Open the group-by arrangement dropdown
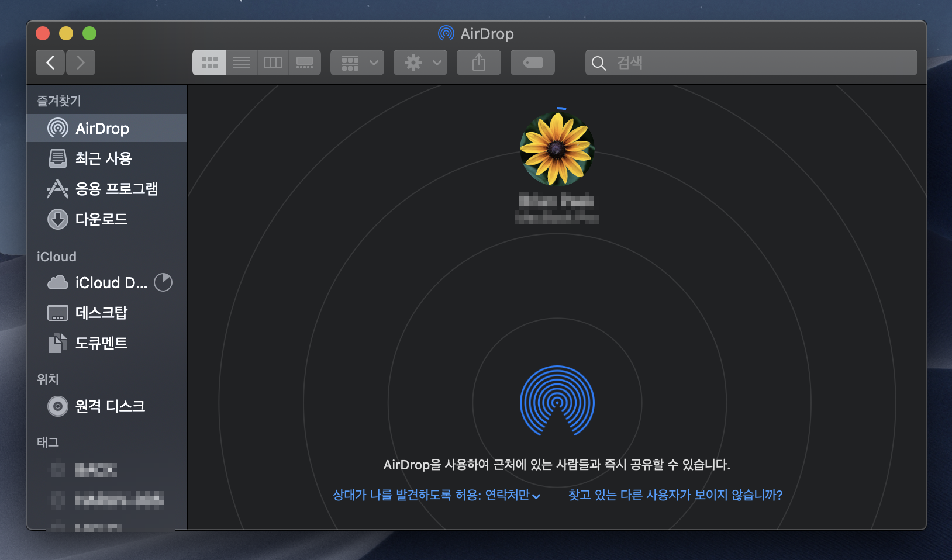This screenshot has height=560, width=952. pos(357,63)
